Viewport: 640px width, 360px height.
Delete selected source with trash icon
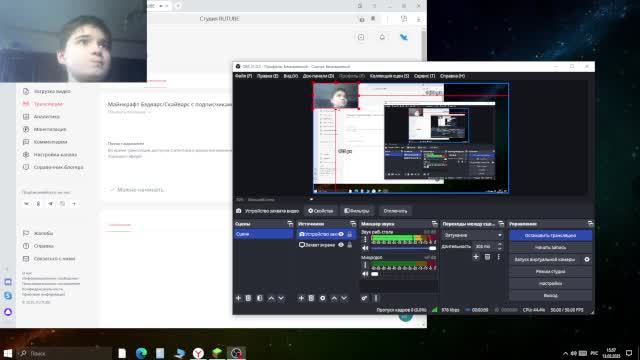click(x=311, y=298)
